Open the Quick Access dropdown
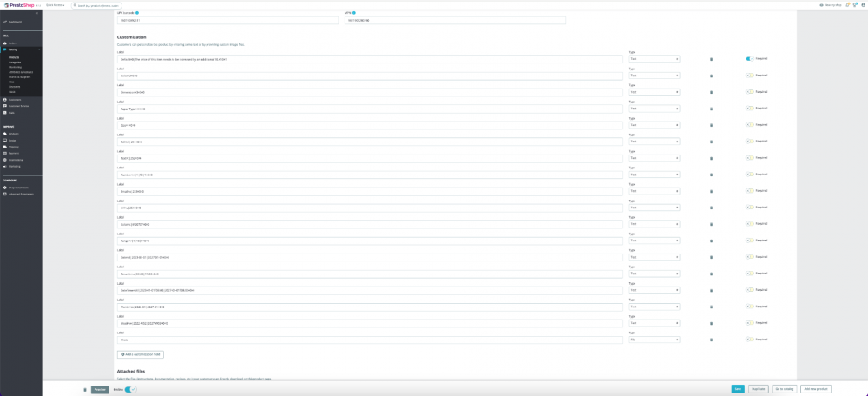This screenshot has width=868, height=396. [x=55, y=5]
